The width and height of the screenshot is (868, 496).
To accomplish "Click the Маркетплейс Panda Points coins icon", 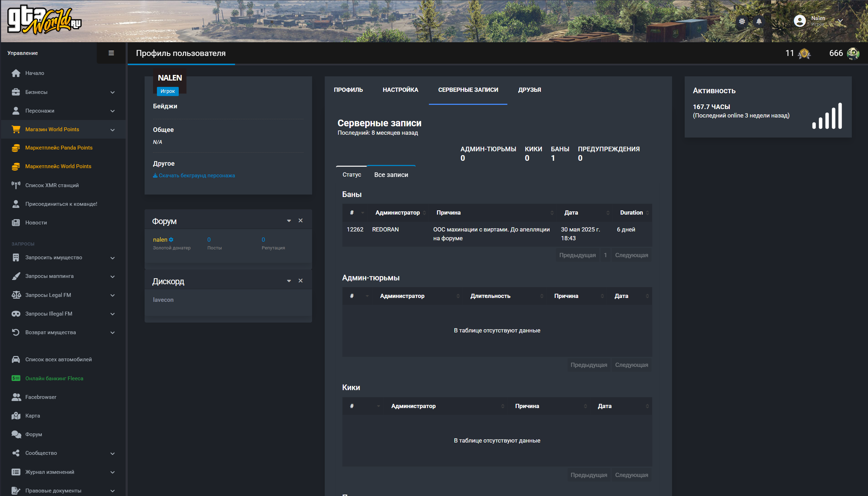I will coord(16,148).
